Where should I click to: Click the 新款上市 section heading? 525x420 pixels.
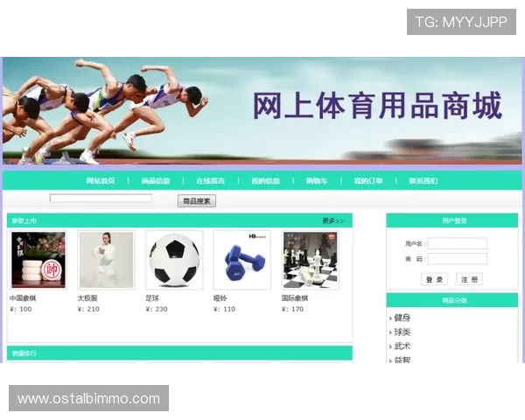point(24,220)
